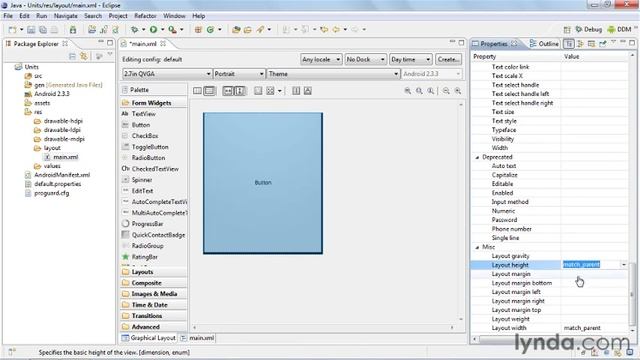This screenshot has height=360, width=640.
Task: Select the Layout gravity property row
Action: click(549, 256)
